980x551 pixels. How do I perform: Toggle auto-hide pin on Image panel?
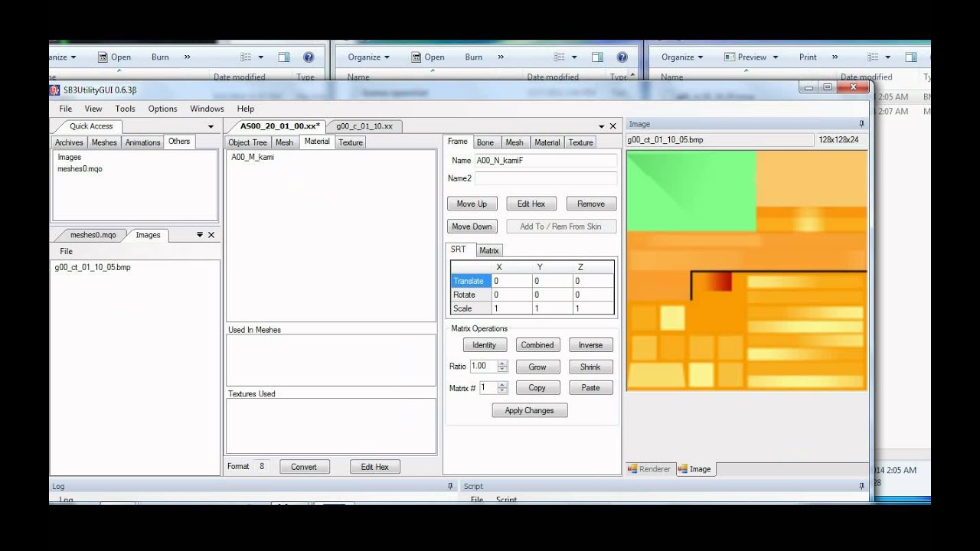[861, 124]
